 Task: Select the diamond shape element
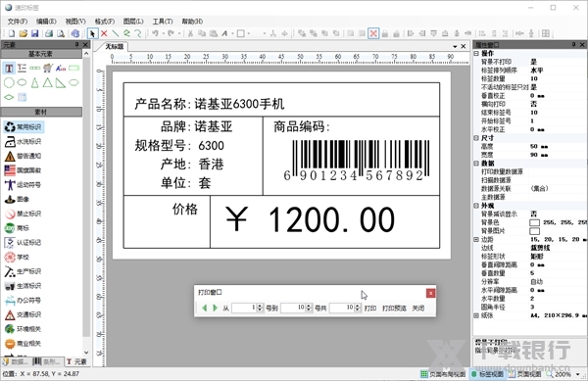tap(9, 97)
